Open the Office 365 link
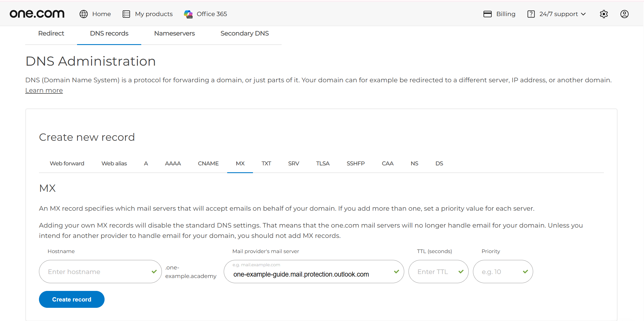 pos(212,14)
